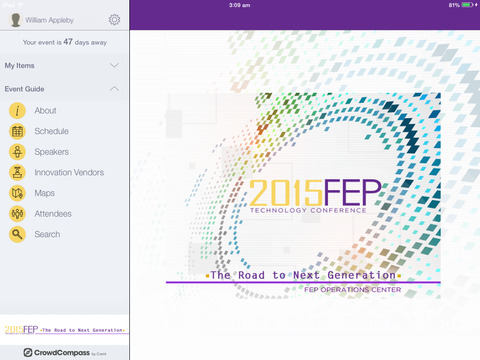The height and width of the screenshot is (360, 480).
Task: Tap the Maps icon
Action: (x=17, y=193)
